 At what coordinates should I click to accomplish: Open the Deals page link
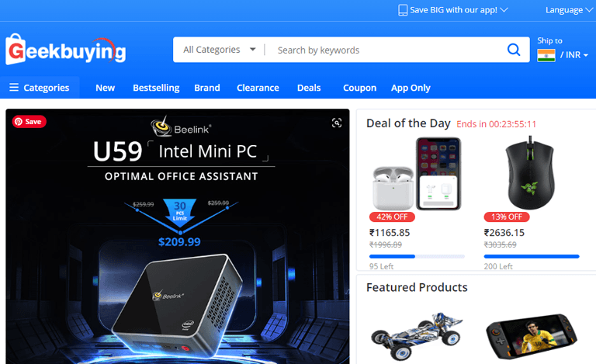pos(309,88)
